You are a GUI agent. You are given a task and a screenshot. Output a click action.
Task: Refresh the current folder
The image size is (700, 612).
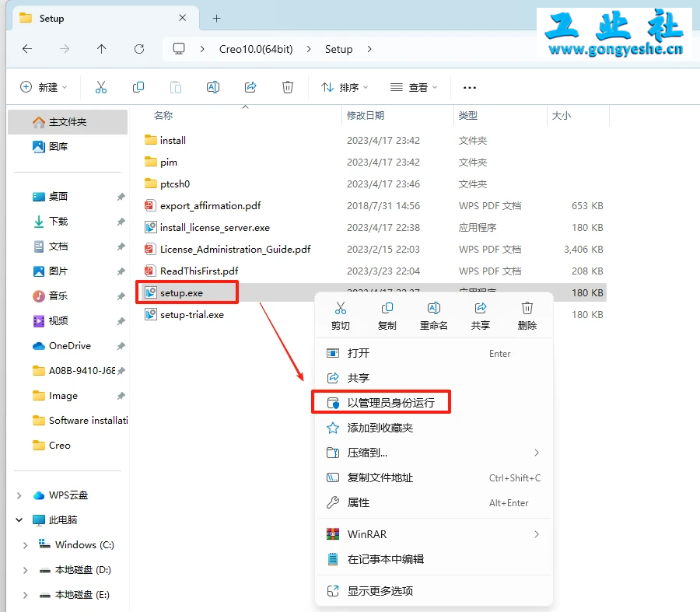pos(139,49)
